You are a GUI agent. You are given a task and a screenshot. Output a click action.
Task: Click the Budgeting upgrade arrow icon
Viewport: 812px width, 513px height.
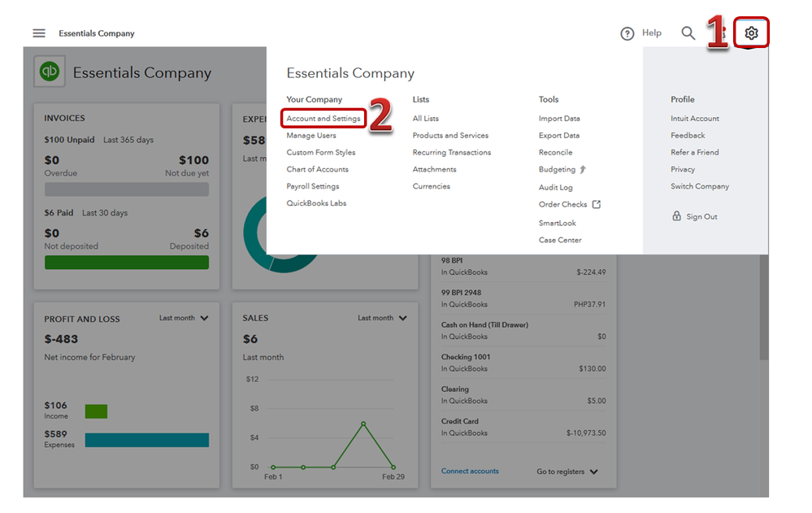click(583, 169)
